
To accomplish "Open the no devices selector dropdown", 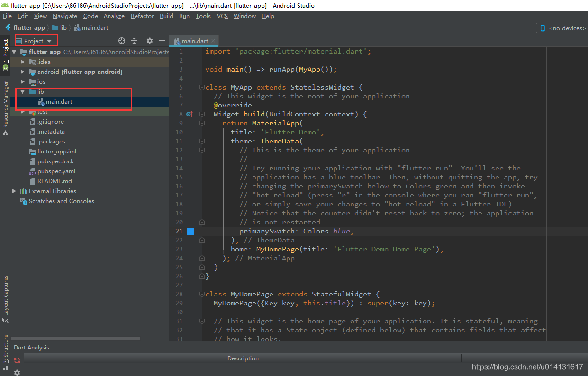I will pyautogui.click(x=562, y=28).
